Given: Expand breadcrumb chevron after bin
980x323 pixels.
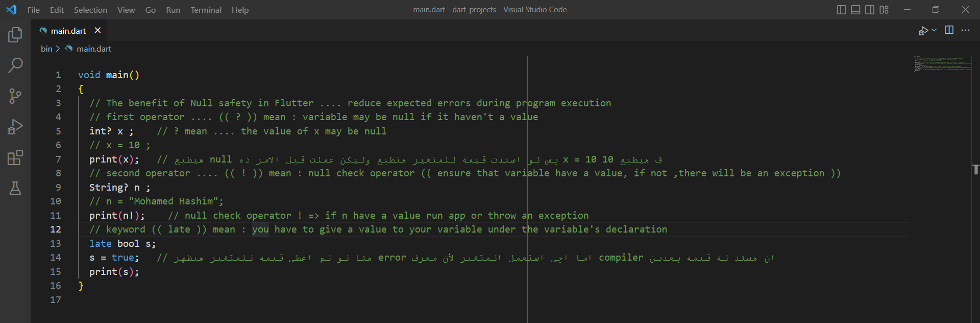Looking at the screenshot, I should point(58,49).
